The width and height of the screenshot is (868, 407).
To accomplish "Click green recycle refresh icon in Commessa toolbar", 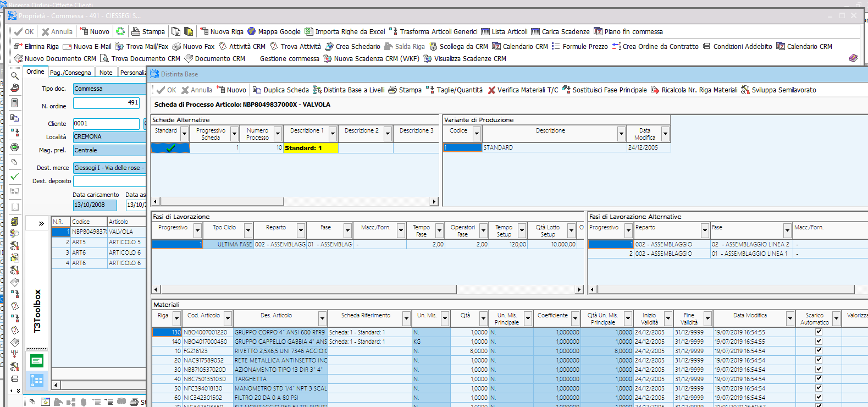I will tap(120, 31).
